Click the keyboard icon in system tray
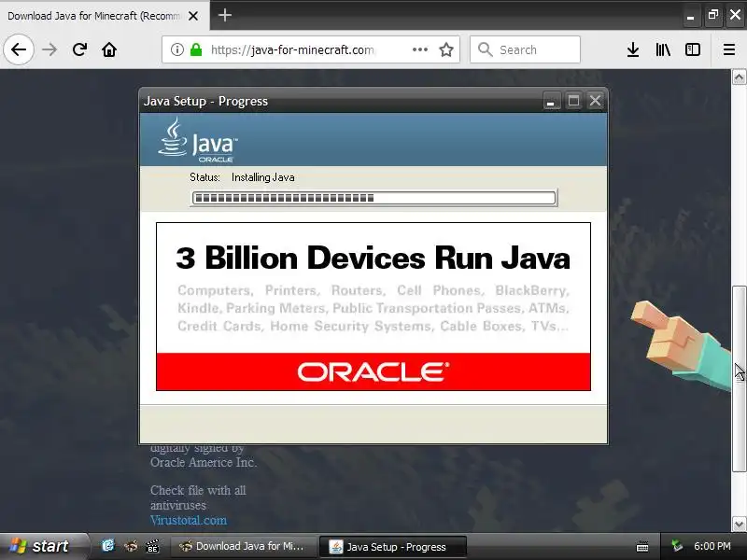This screenshot has width=747, height=560. 642,546
